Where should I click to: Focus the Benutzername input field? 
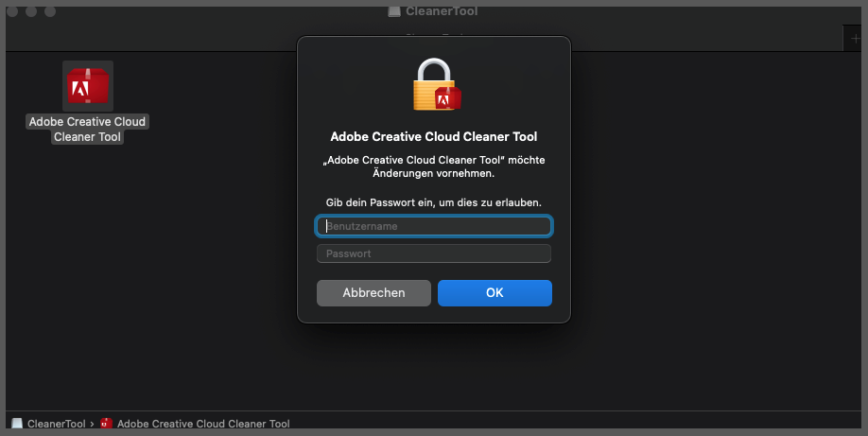(434, 226)
